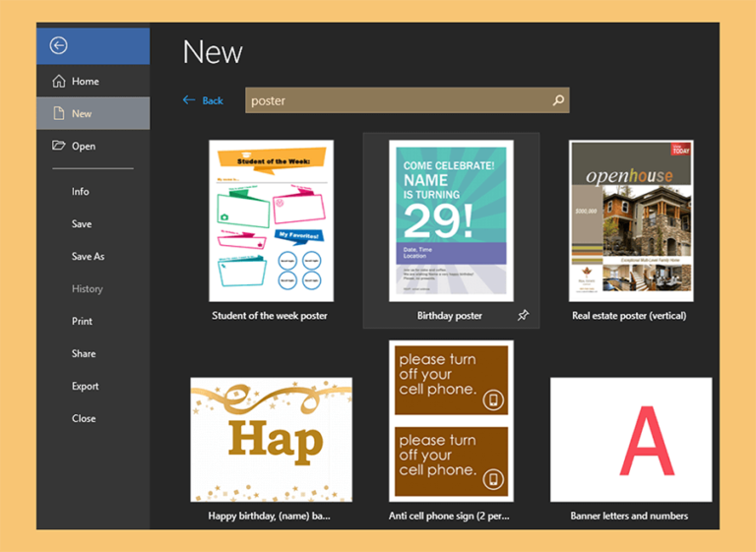Viewport: 756px width, 552px height.
Task: Click the magnifier search icon
Action: coord(558,100)
